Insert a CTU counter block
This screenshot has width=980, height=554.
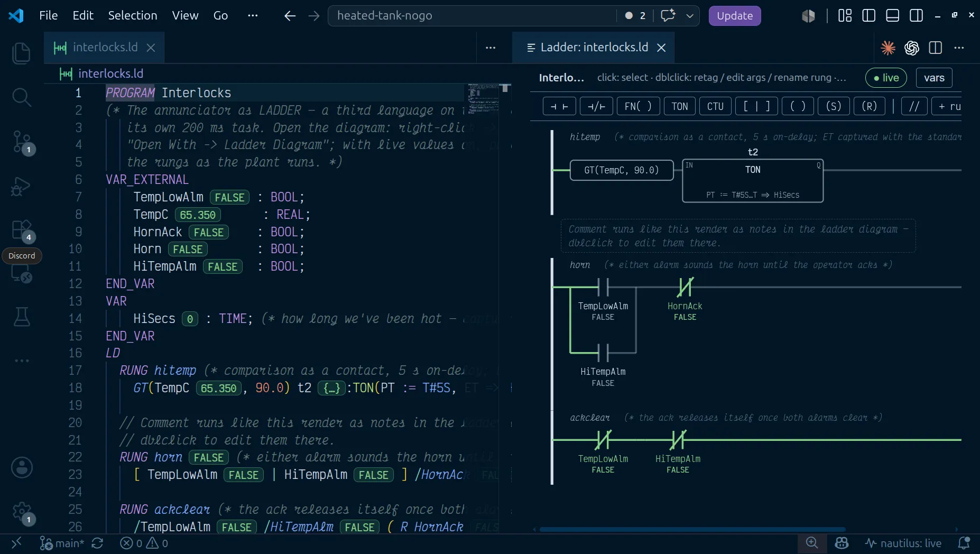715,106
